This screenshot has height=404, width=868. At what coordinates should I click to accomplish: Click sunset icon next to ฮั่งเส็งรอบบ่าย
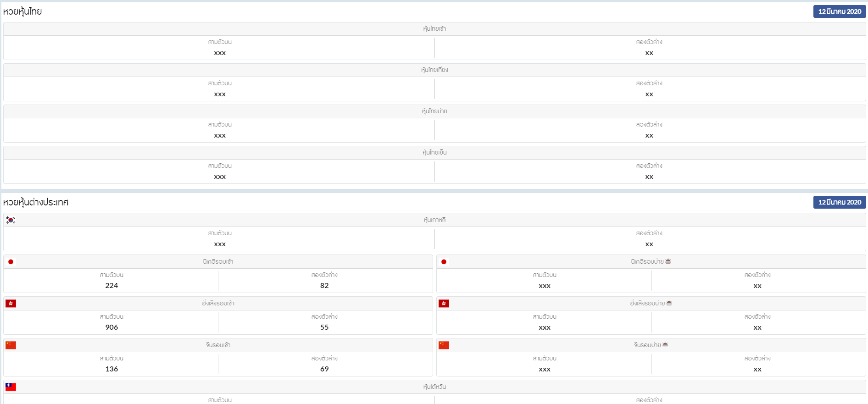669,303
